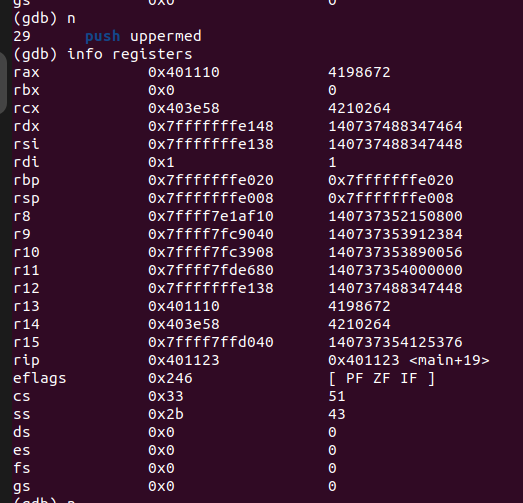Click the cs register value 0x33

click(x=166, y=397)
